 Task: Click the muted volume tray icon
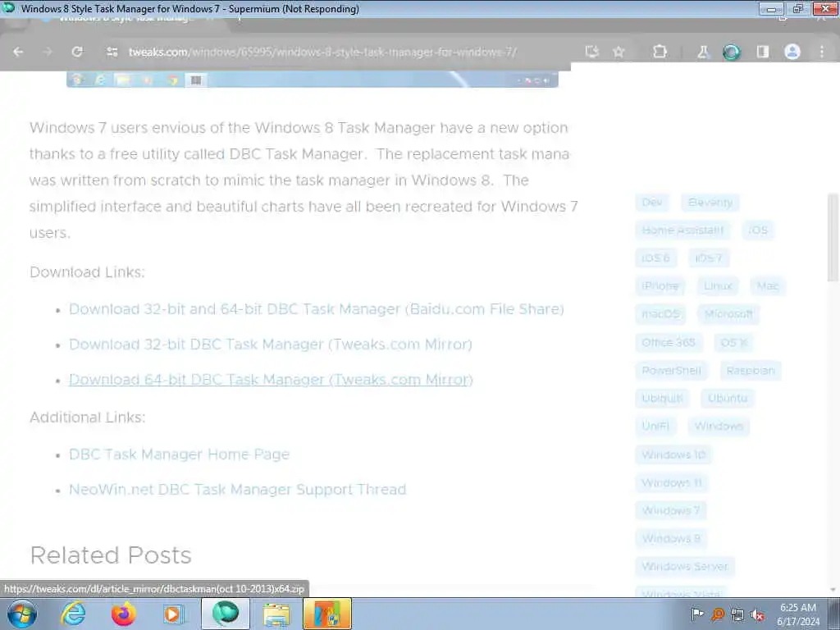click(x=757, y=614)
